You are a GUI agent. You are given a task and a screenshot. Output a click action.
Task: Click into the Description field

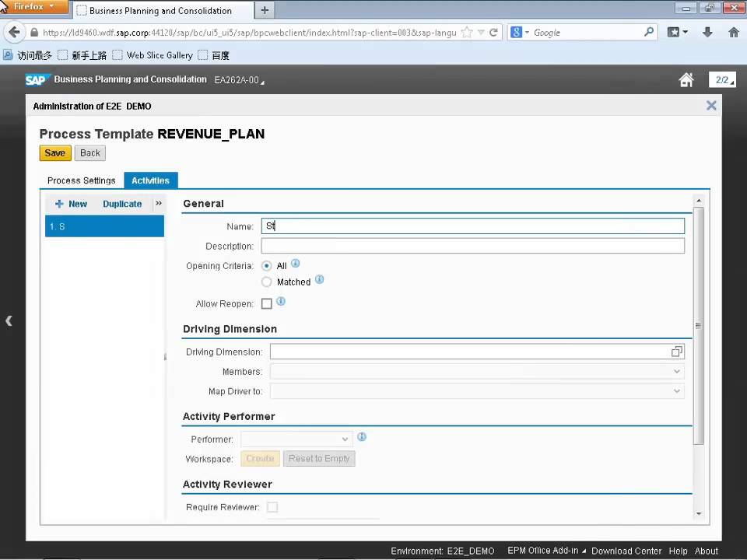click(472, 246)
